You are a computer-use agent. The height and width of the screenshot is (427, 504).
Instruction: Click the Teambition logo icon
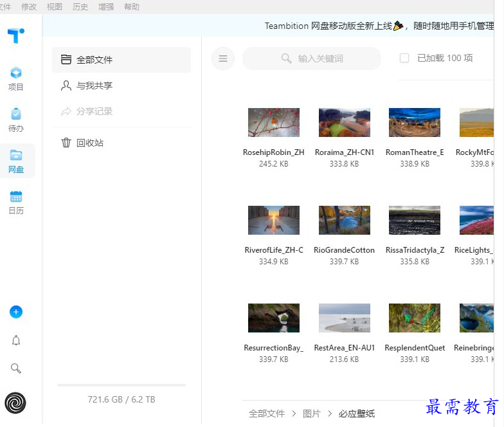click(16, 36)
